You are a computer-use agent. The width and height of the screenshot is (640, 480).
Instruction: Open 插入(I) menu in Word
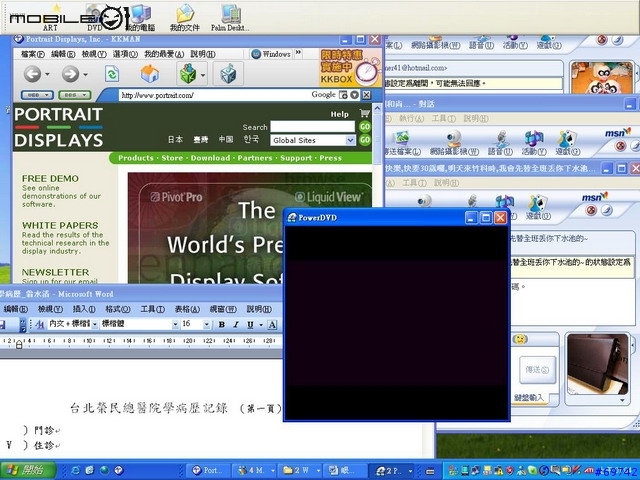pyautogui.click(x=84, y=309)
